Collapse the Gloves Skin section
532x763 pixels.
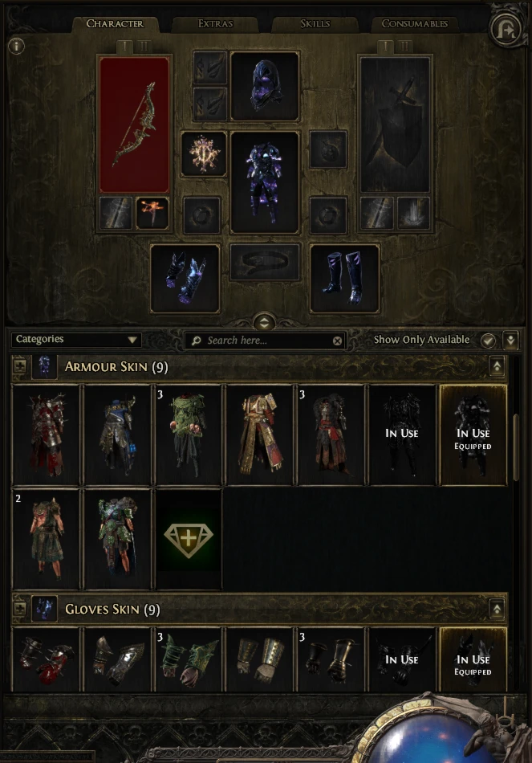click(497, 609)
